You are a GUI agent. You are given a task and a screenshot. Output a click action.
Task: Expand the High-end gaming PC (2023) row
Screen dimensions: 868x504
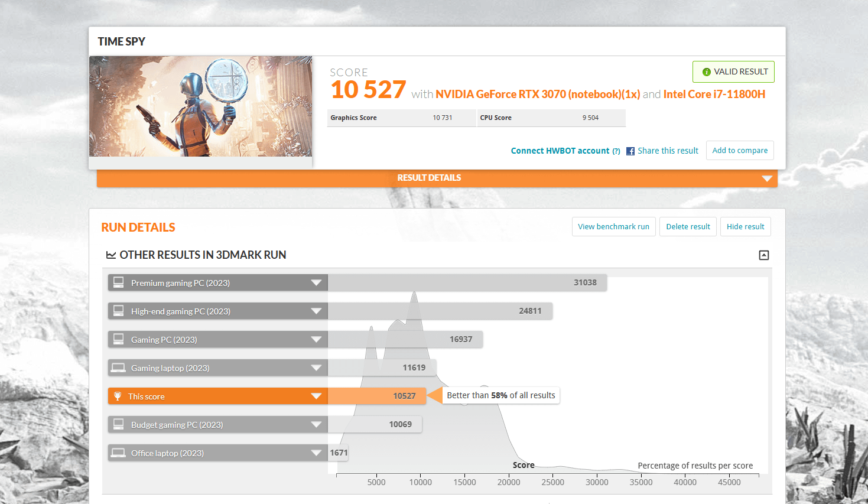[x=316, y=311]
